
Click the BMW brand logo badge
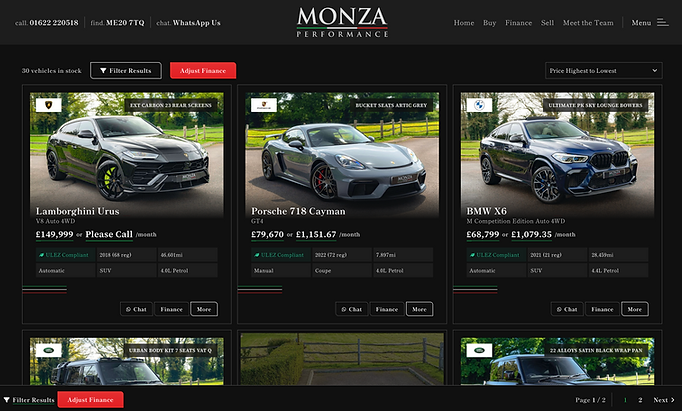479,105
